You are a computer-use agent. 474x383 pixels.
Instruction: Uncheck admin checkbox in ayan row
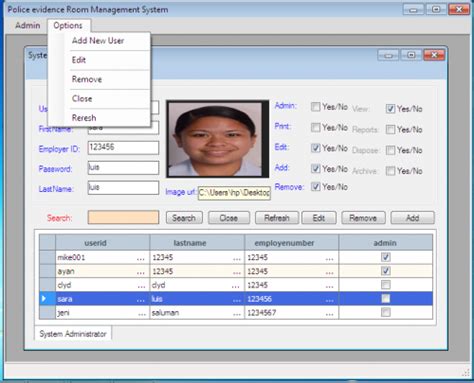pyautogui.click(x=386, y=271)
